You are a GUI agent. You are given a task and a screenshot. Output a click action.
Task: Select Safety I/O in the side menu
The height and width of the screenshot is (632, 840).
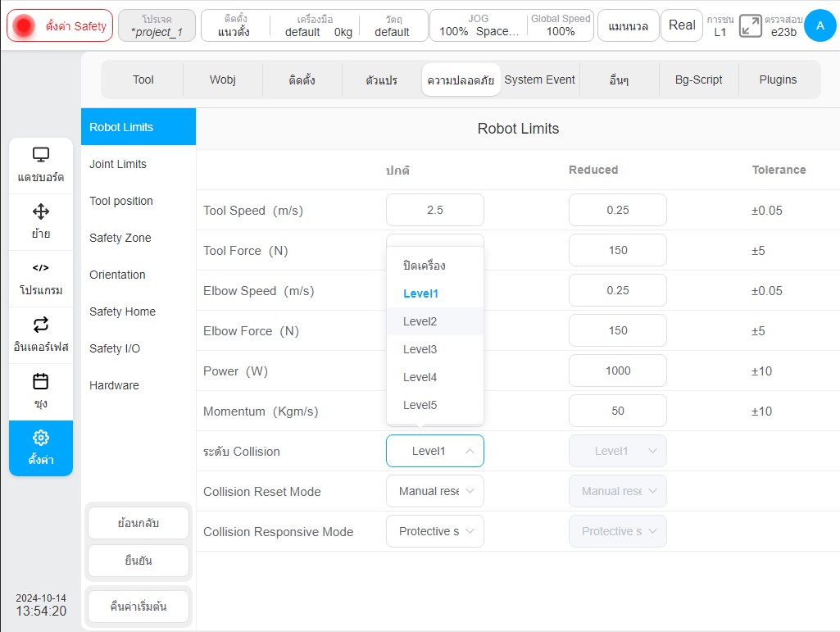click(x=138, y=348)
